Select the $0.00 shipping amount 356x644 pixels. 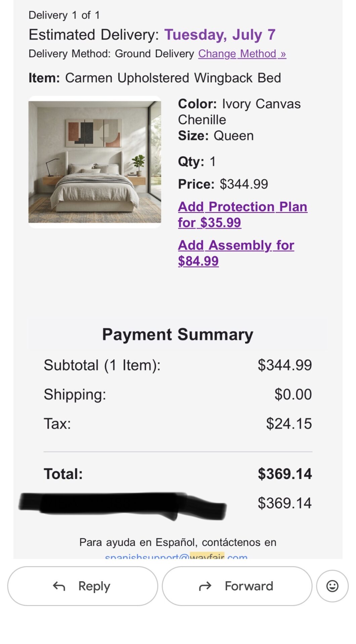[x=293, y=394]
